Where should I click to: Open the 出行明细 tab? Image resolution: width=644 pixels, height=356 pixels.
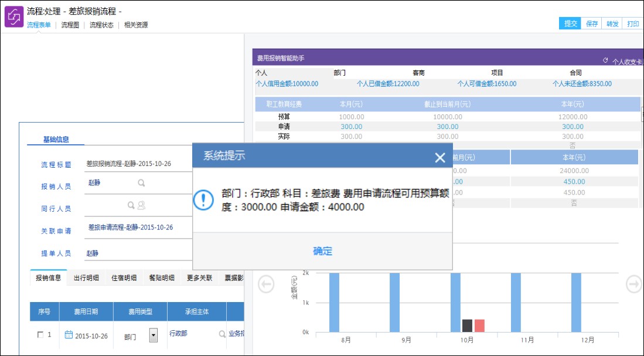point(86,278)
